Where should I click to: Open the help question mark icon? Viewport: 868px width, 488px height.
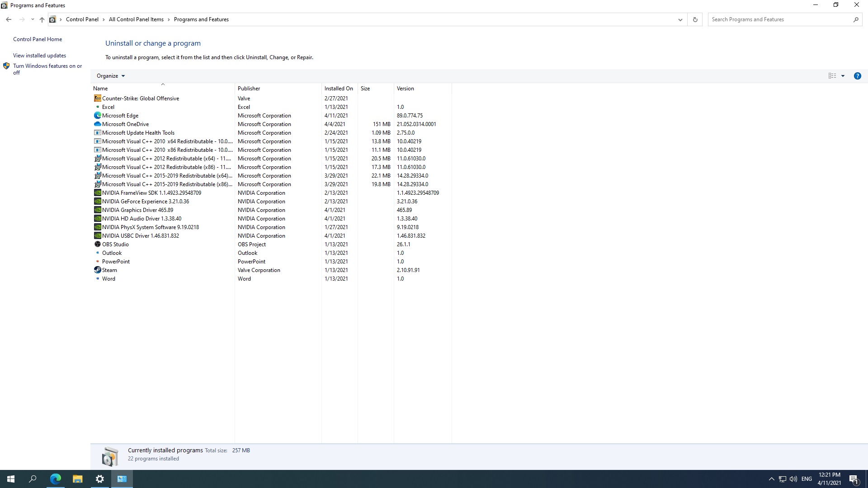(857, 76)
